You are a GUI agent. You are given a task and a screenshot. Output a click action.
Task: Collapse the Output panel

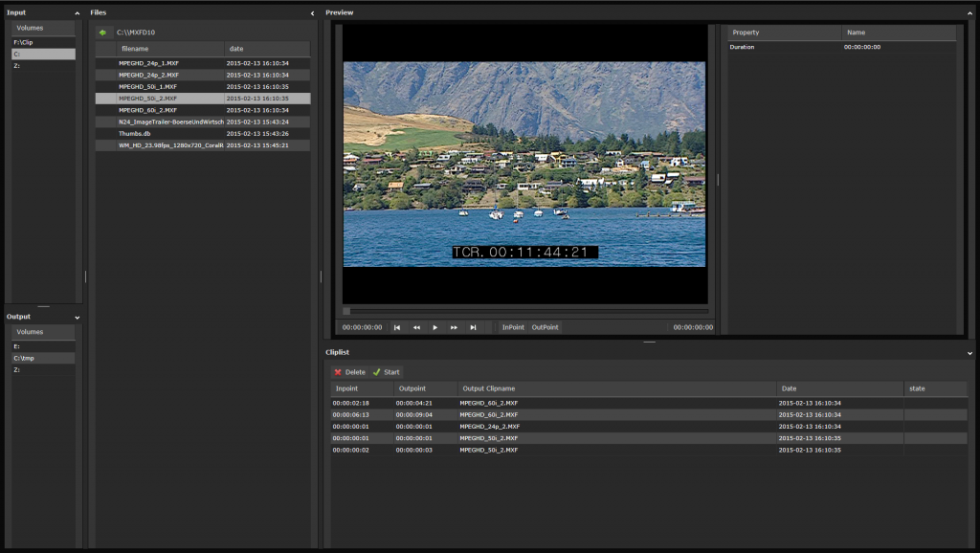click(77, 317)
